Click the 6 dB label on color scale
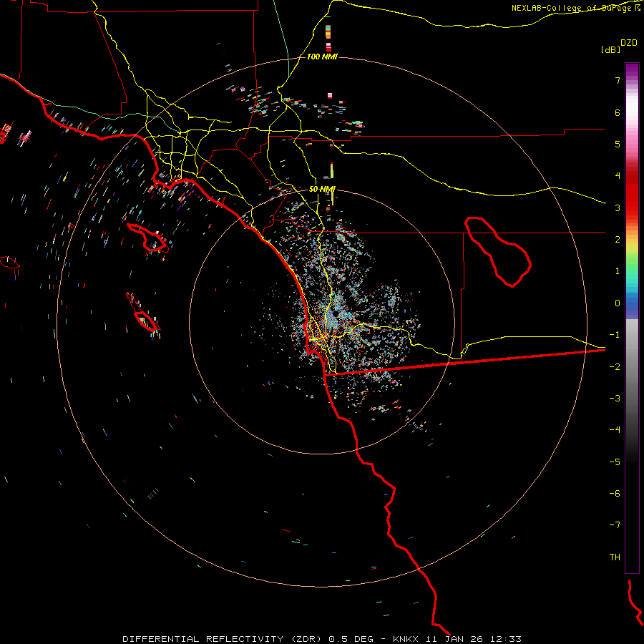 618,112
